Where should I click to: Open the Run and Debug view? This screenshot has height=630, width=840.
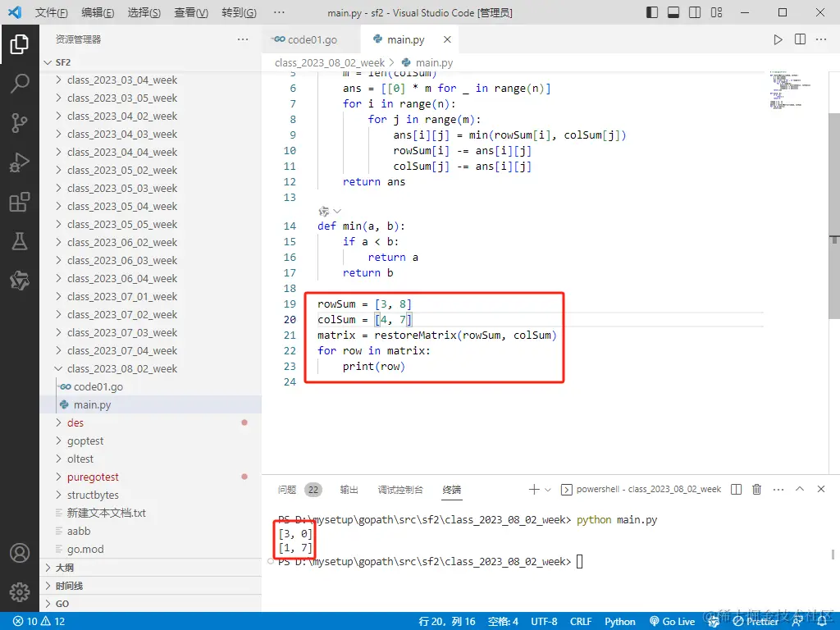20,162
